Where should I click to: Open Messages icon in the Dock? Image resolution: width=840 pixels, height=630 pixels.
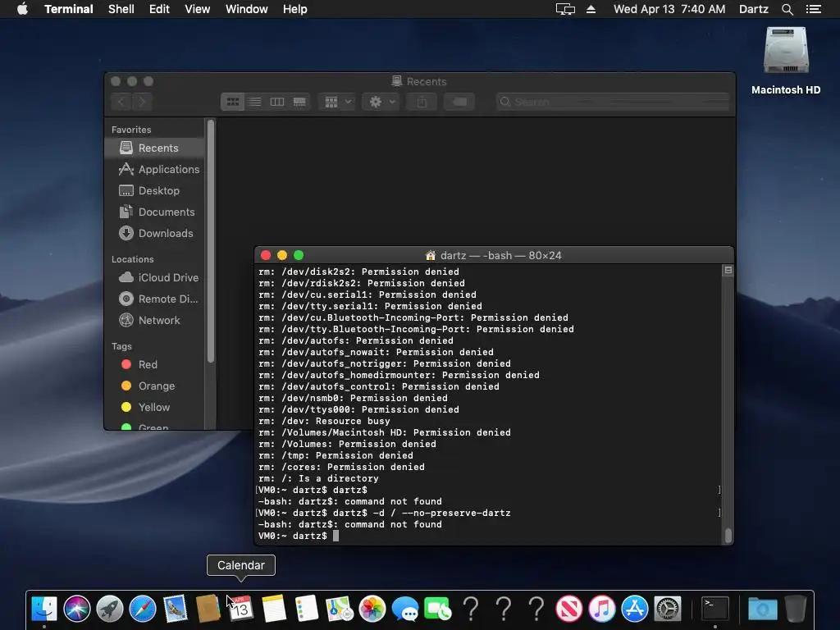405,609
